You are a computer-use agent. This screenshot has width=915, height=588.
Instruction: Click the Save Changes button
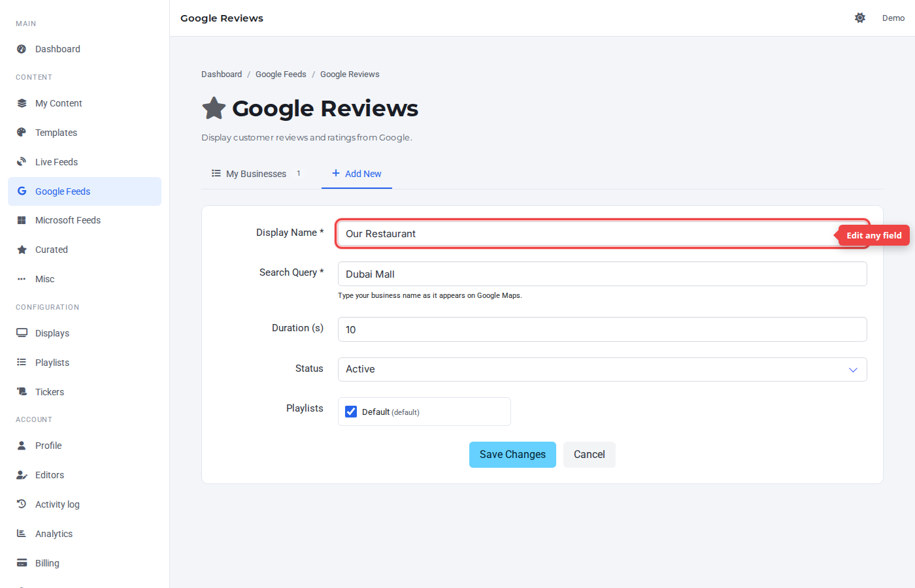(x=512, y=455)
